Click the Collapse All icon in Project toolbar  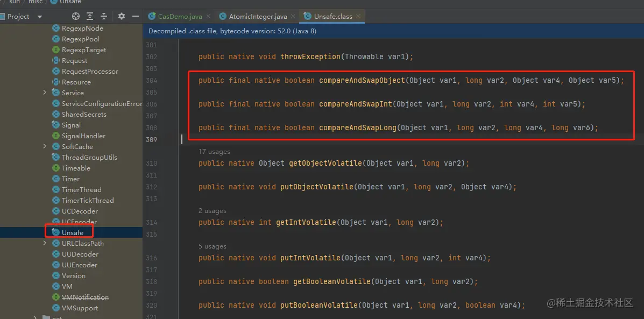click(x=104, y=17)
